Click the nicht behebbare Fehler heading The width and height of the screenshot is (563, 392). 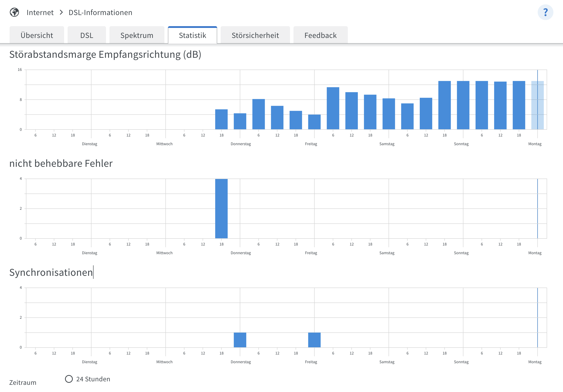pyautogui.click(x=61, y=164)
